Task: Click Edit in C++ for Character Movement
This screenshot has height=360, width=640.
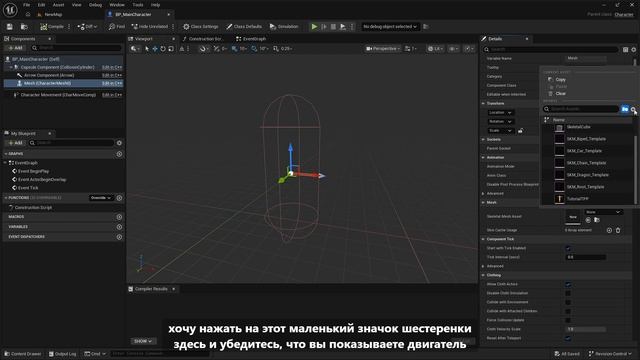Action: [112, 95]
